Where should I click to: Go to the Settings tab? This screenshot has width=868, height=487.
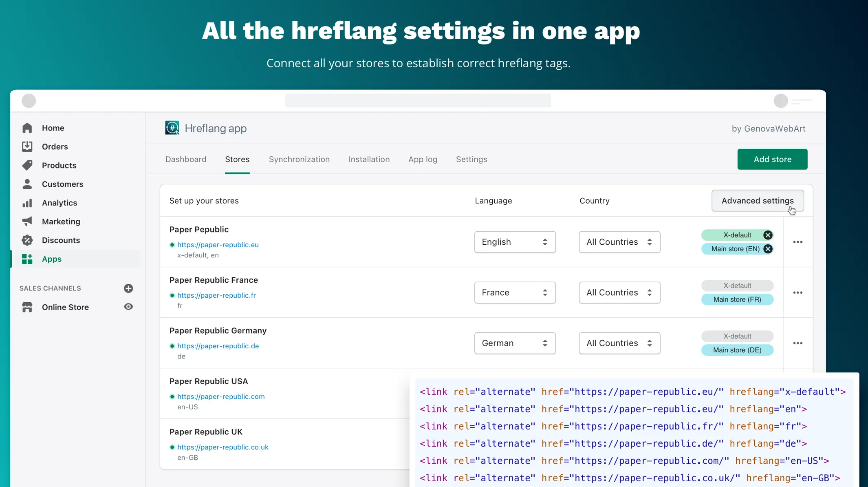(471, 159)
